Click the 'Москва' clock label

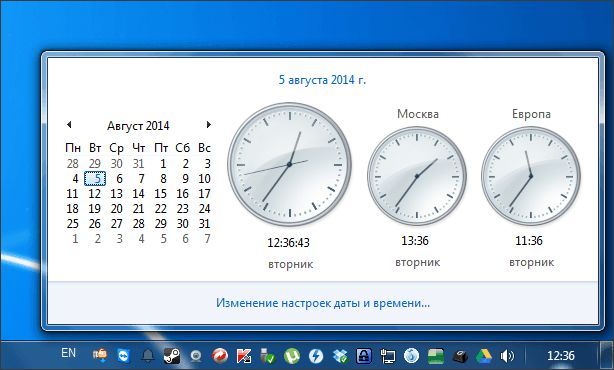click(418, 114)
